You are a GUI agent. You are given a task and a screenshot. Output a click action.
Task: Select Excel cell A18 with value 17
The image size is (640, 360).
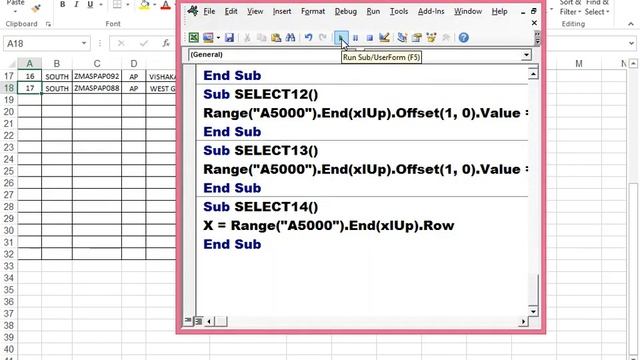coord(29,88)
